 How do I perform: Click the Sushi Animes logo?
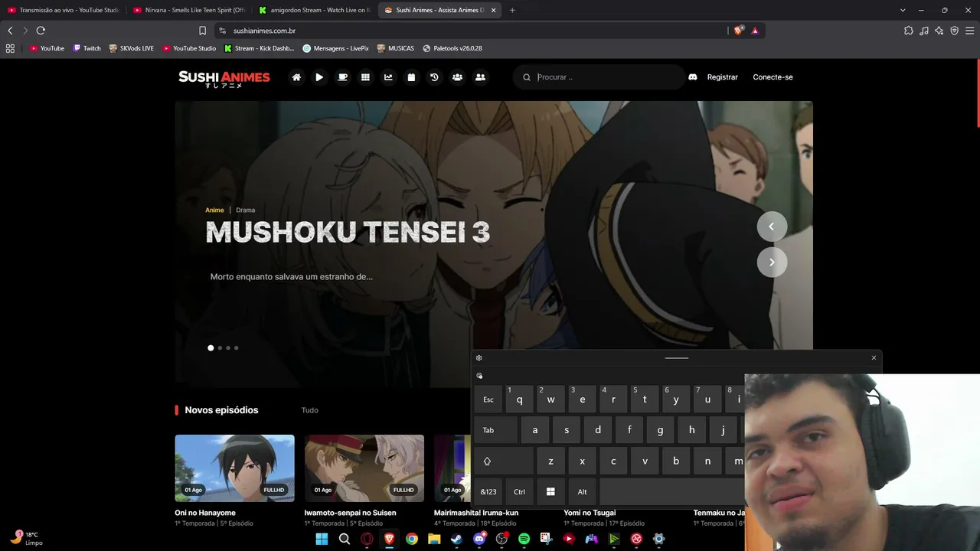click(224, 79)
